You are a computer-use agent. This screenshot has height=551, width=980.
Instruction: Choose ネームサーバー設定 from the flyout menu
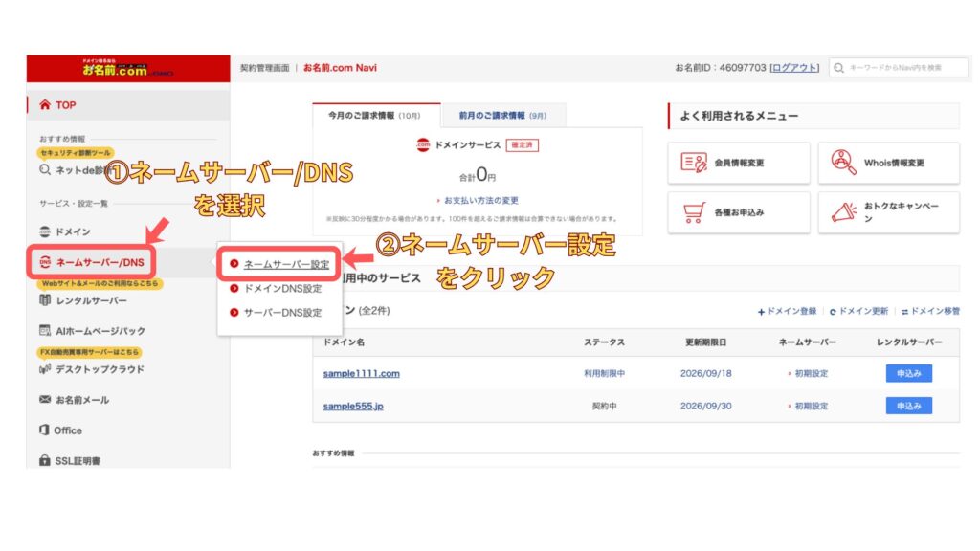click(x=285, y=264)
